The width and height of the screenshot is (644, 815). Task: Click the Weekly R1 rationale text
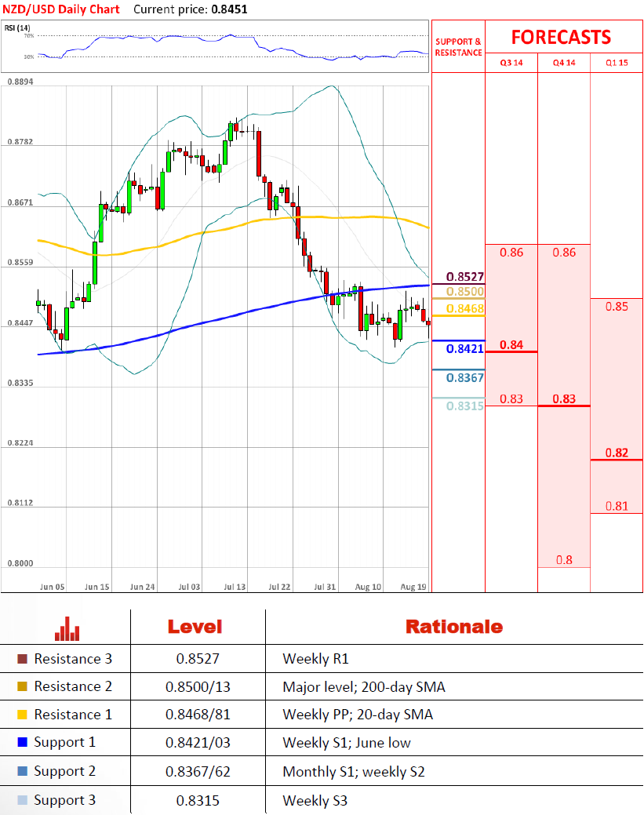point(315,659)
